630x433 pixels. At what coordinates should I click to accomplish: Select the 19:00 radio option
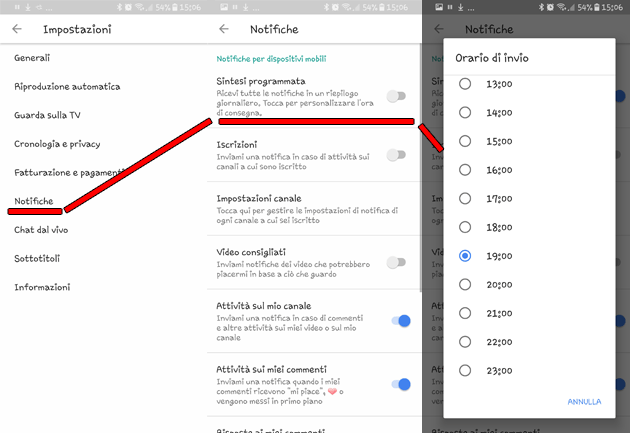[465, 256]
